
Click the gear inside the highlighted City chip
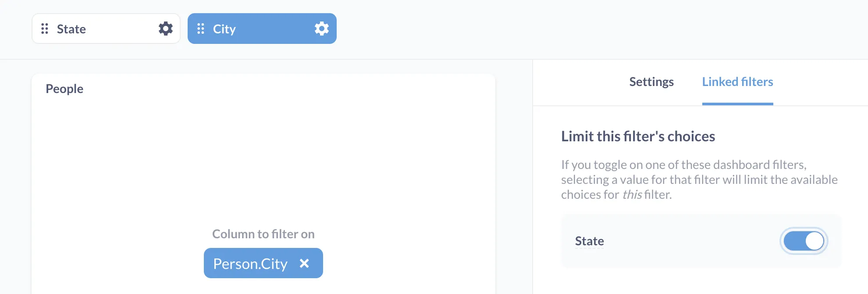(x=321, y=29)
